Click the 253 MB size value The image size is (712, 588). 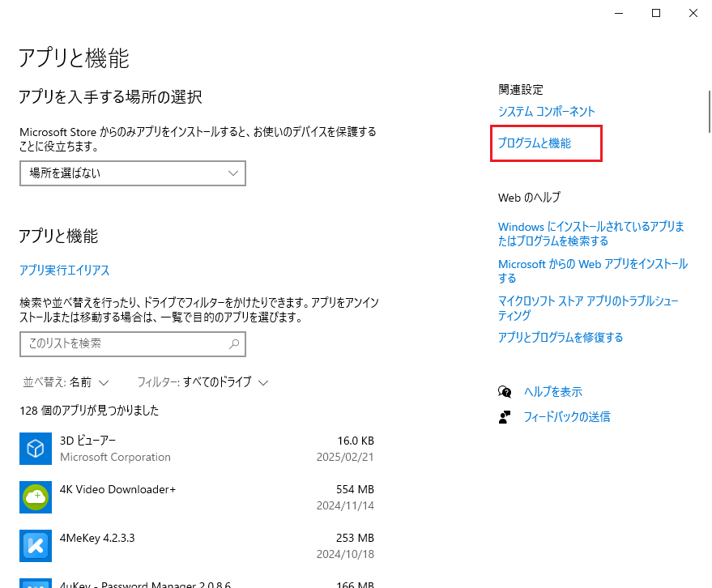pos(355,538)
